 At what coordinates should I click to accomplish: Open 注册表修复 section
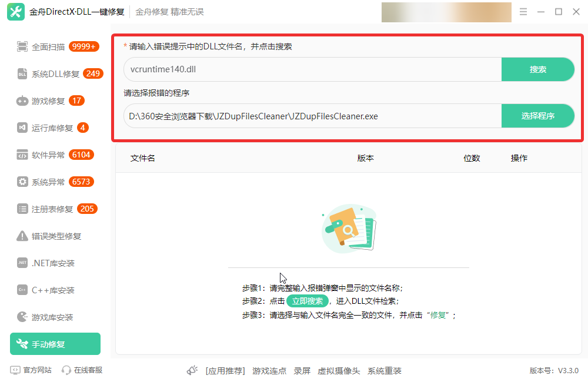click(x=55, y=209)
